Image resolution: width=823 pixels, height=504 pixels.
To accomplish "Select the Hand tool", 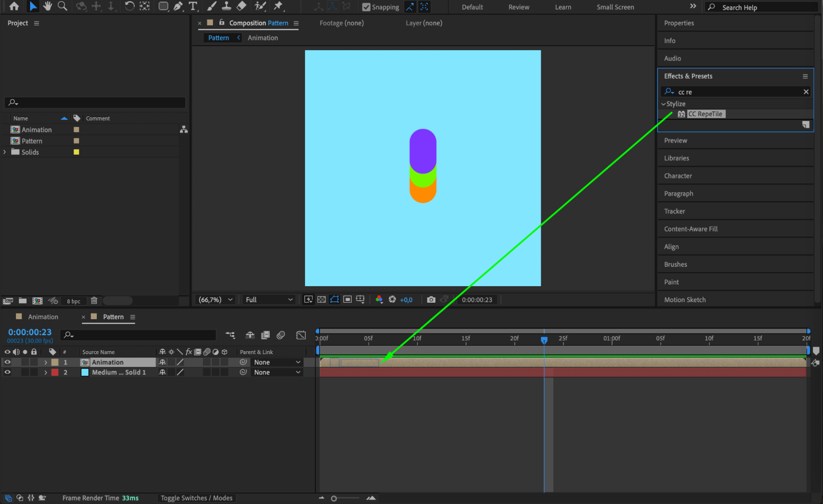I will pyautogui.click(x=48, y=6).
